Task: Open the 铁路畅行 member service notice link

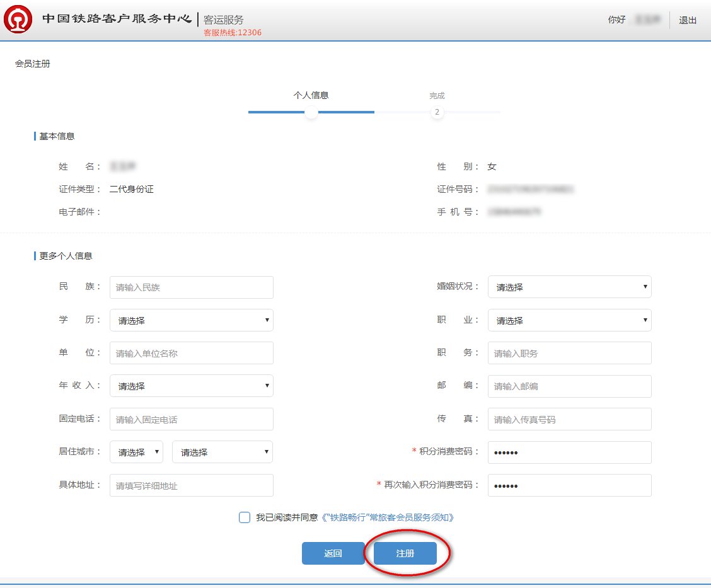Action: [x=387, y=517]
